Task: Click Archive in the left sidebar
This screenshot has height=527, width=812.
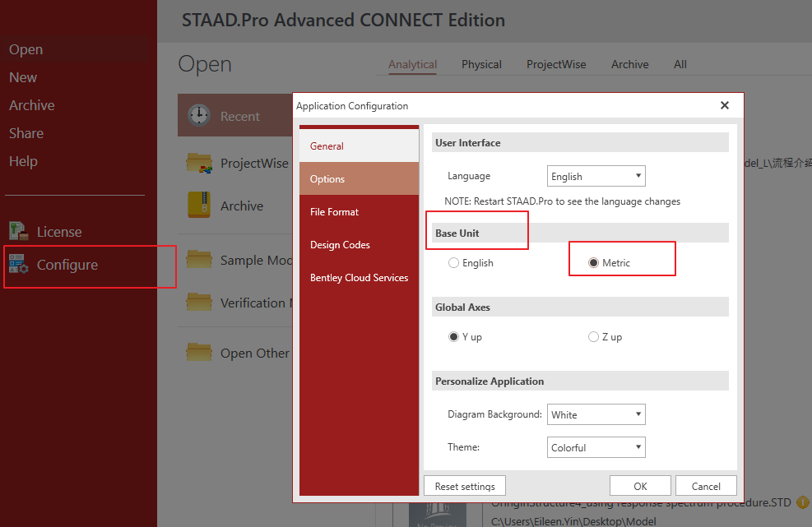Action: click(x=31, y=105)
